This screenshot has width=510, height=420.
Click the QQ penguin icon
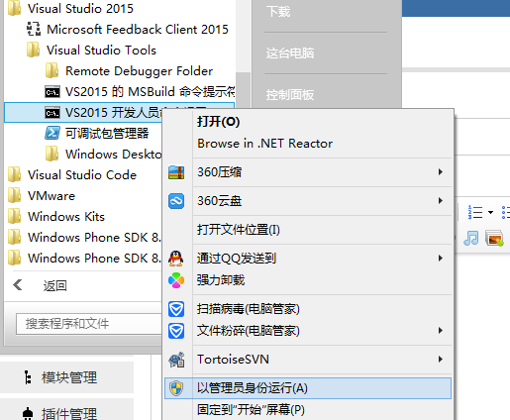(176, 259)
